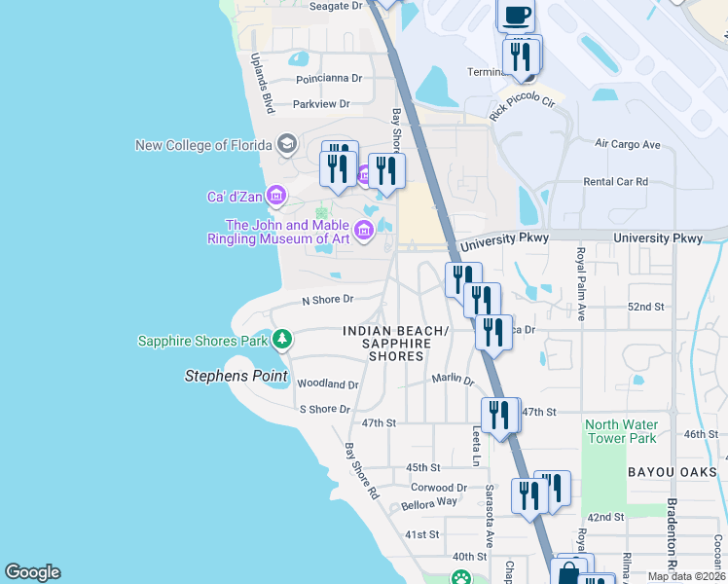The width and height of the screenshot is (728, 584).
Task: Open the shopping bag marker near 40th St
Action: [x=568, y=571]
